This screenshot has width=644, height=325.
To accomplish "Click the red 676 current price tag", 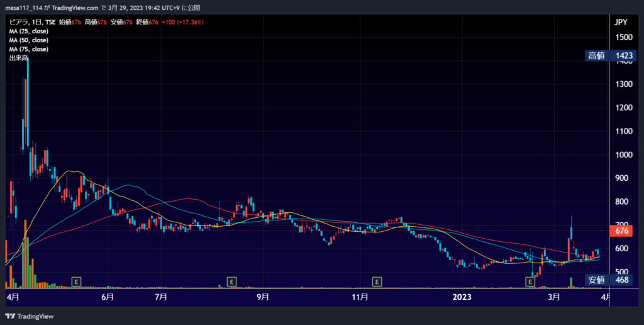I will pos(621,231).
